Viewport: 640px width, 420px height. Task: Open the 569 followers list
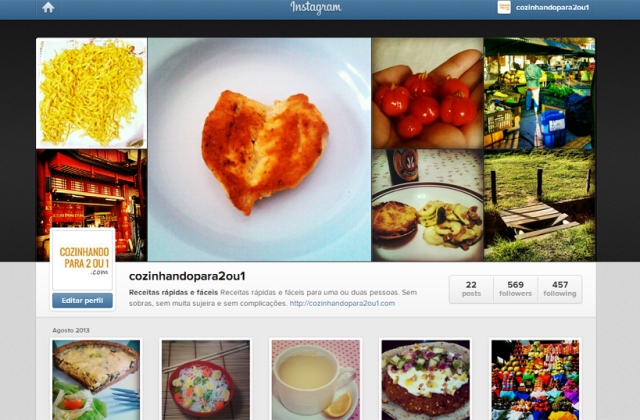point(516,289)
